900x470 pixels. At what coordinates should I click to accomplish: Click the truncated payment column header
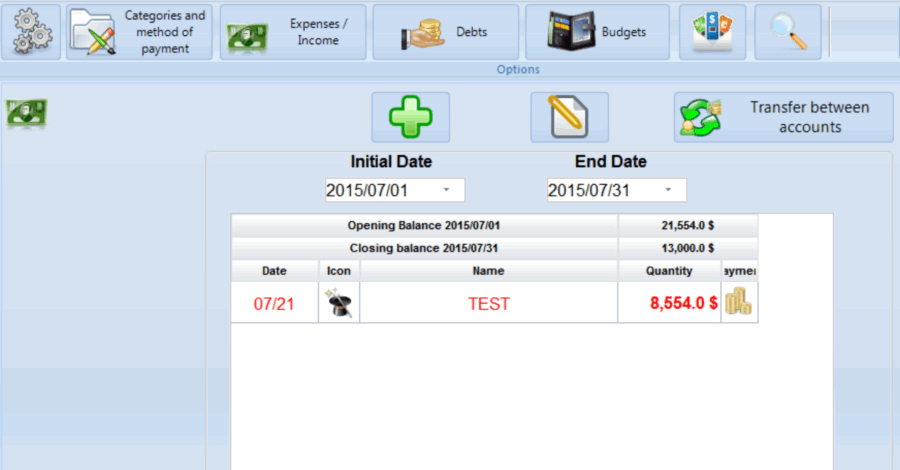pos(739,271)
